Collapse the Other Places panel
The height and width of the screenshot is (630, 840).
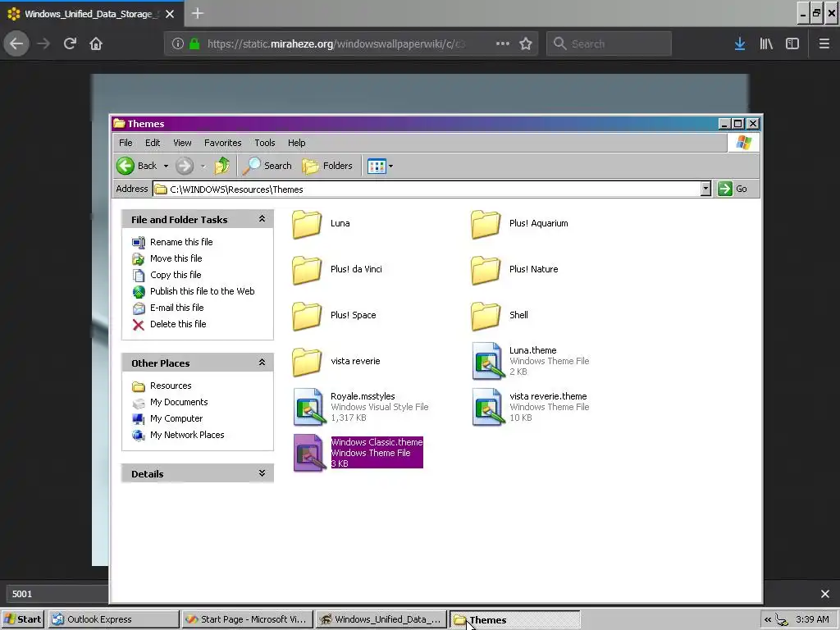[262, 363]
